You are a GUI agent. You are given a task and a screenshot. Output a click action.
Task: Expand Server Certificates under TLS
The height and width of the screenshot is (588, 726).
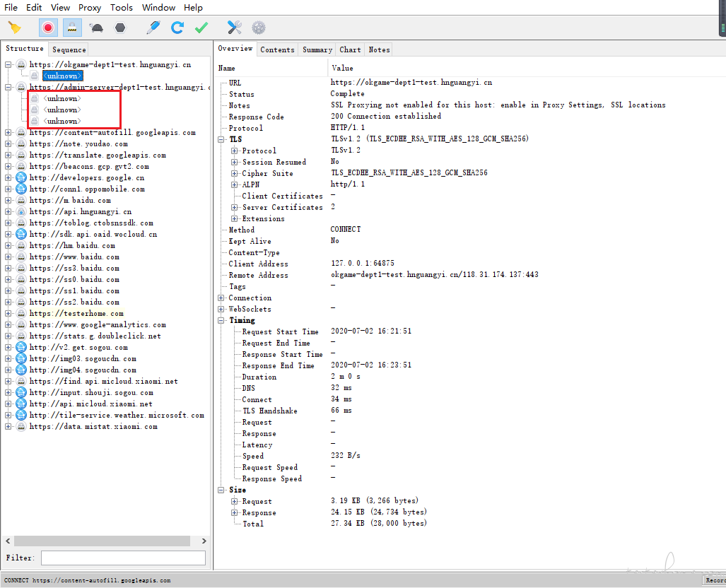235,208
